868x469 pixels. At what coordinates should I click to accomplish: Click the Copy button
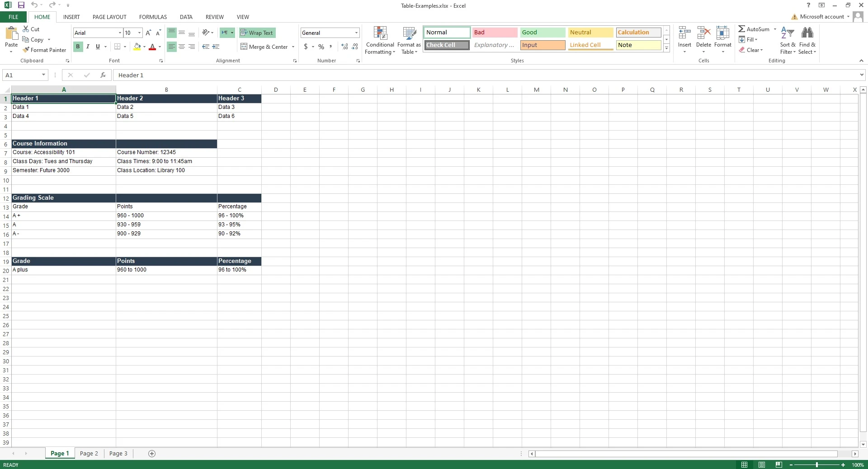click(x=33, y=40)
